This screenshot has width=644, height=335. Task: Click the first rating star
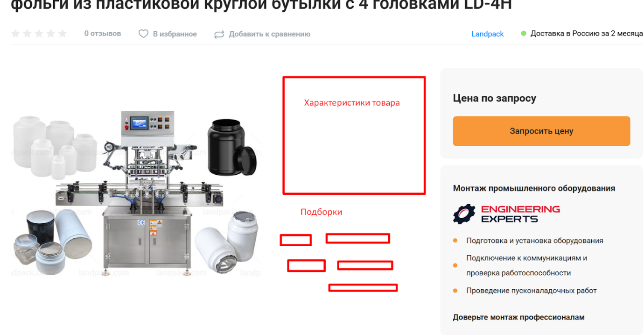pyautogui.click(x=15, y=34)
